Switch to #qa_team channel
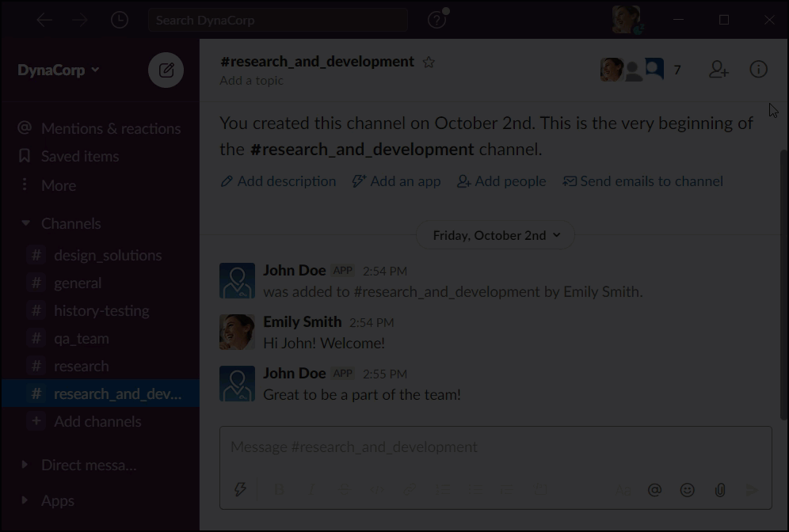 pyautogui.click(x=100, y=338)
